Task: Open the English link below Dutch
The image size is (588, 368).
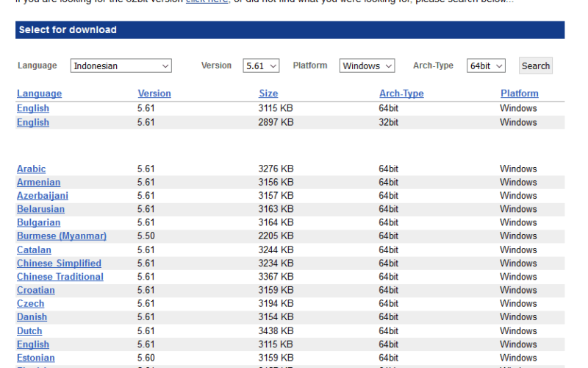Action: click(x=33, y=344)
